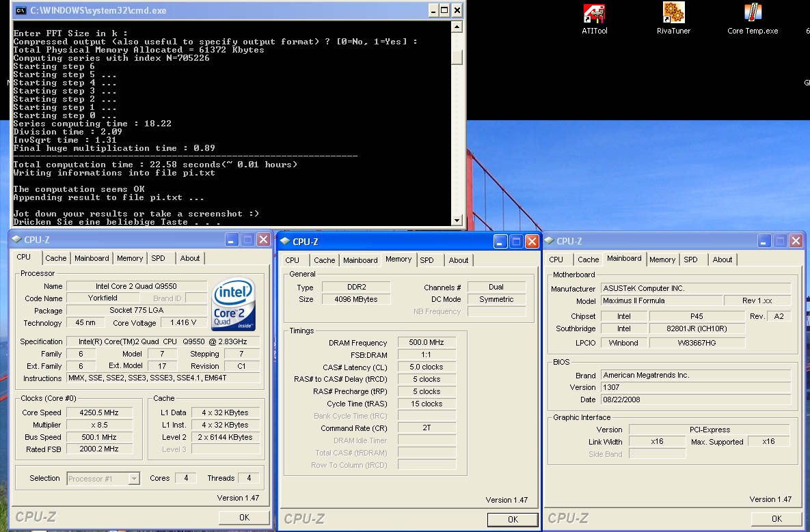Viewport: 810px width, 532px height.
Task: Open About tab in middle CPU-Z window
Action: point(458,260)
